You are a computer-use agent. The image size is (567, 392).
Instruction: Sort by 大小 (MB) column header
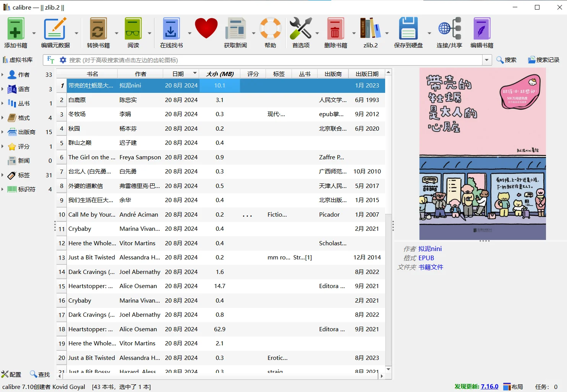point(220,74)
